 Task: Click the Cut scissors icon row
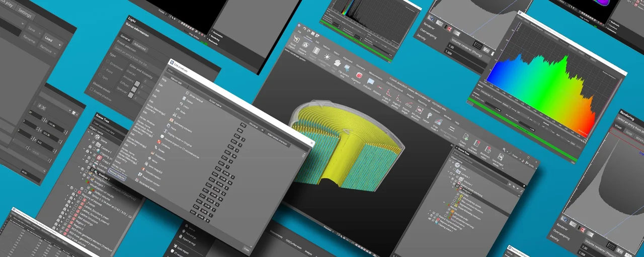click(175, 114)
